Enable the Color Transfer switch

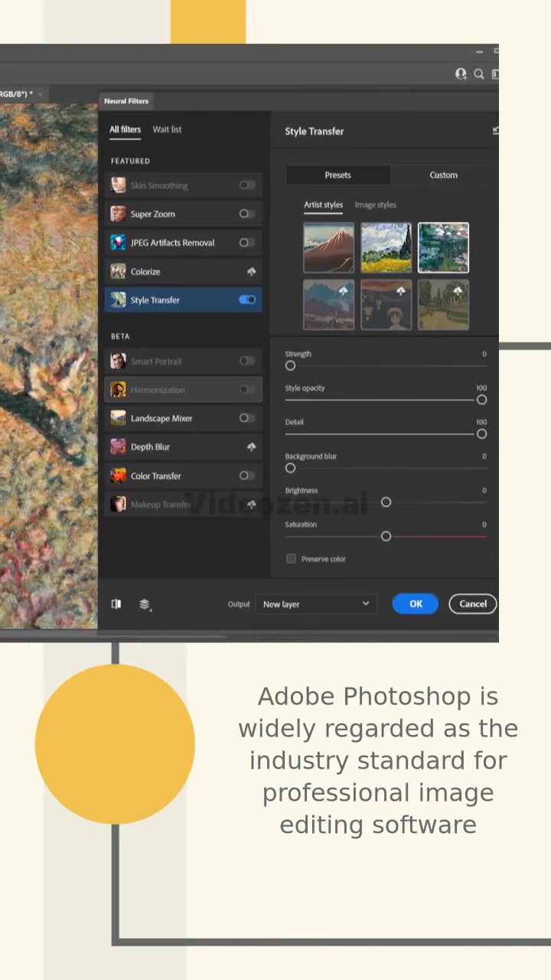pos(247,475)
